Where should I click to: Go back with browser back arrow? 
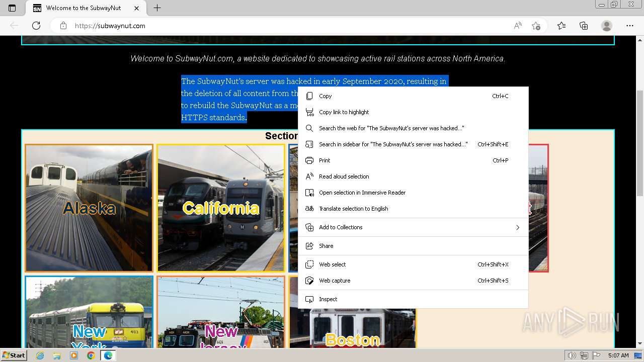pos(14,26)
